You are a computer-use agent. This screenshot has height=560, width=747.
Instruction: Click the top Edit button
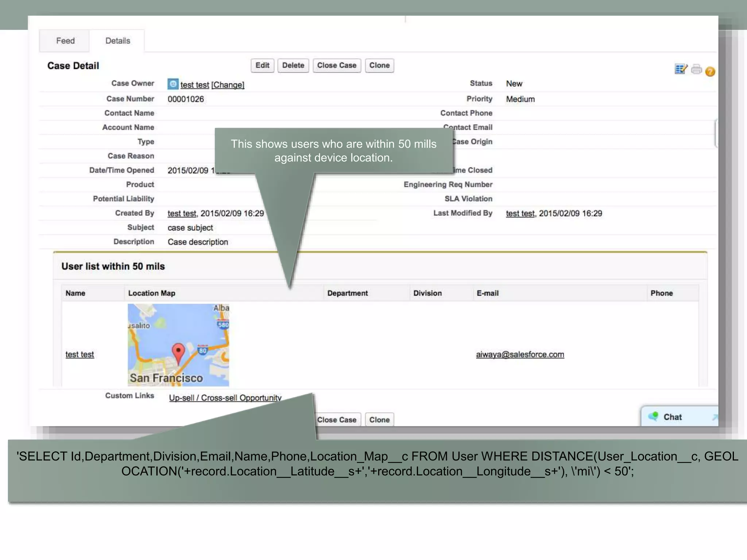[262, 66]
